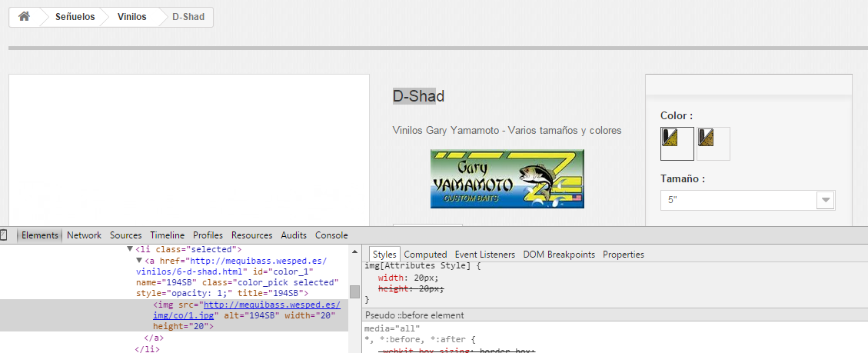Switch to the Elements panel
The height and width of the screenshot is (353, 868).
[x=40, y=235]
